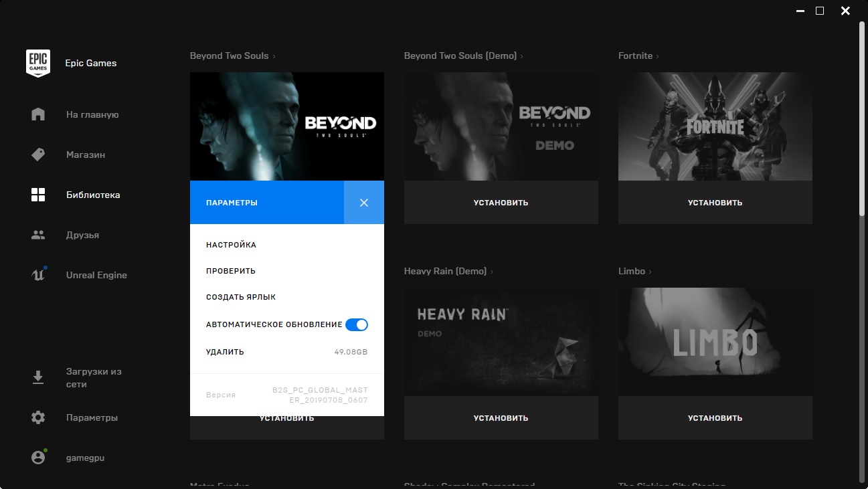Screen dimensions: 868x489
Task: Install Limbo with Установить button
Action: [x=715, y=417]
